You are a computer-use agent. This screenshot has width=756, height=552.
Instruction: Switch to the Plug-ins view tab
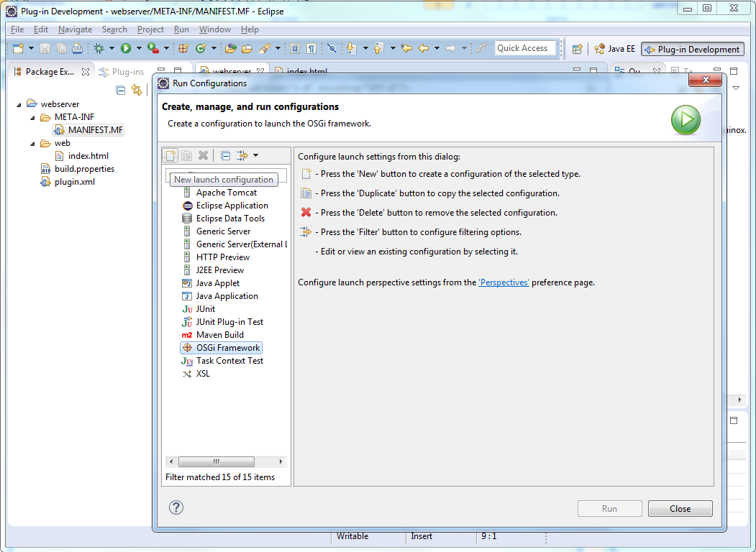[121, 72]
